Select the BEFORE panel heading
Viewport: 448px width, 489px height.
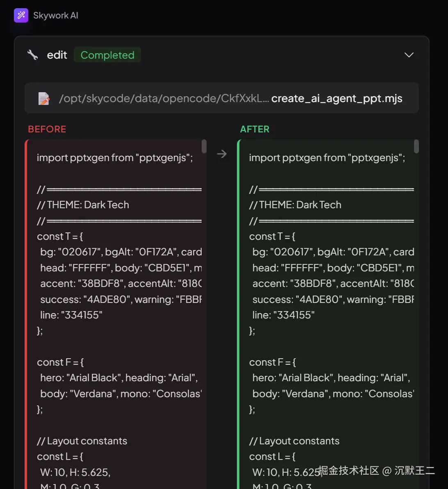click(47, 129)
